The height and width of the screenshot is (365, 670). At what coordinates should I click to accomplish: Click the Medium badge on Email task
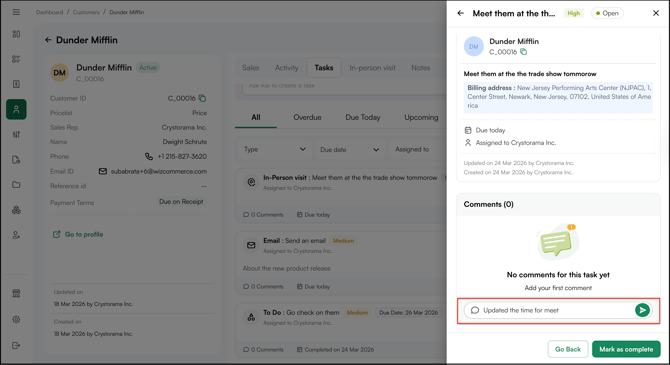(344, 241)
